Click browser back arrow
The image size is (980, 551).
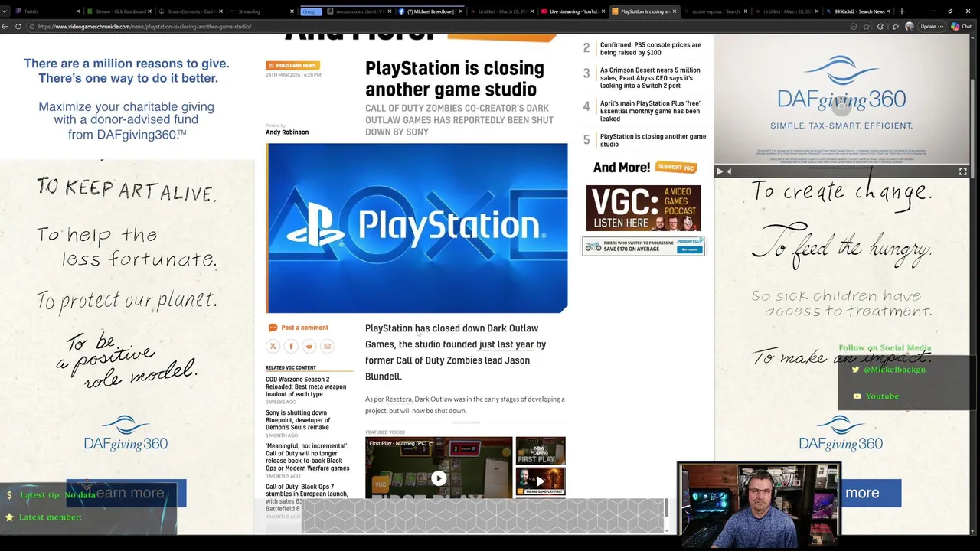[5, 26]
